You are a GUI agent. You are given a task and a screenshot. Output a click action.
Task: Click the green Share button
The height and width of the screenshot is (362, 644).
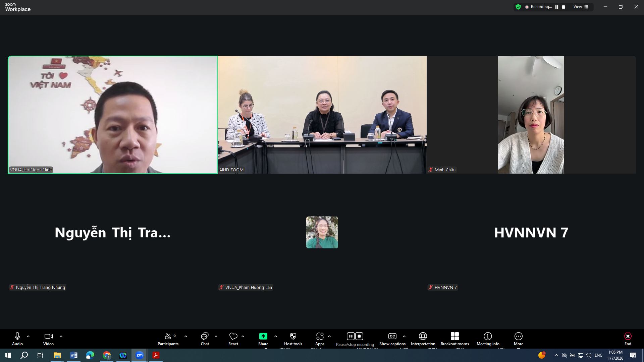[263, 336]
